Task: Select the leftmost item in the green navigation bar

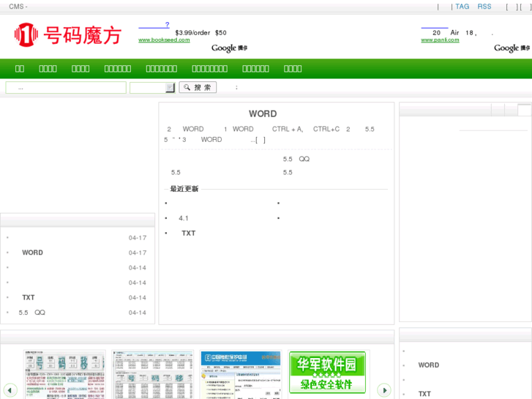Action: 20,69
